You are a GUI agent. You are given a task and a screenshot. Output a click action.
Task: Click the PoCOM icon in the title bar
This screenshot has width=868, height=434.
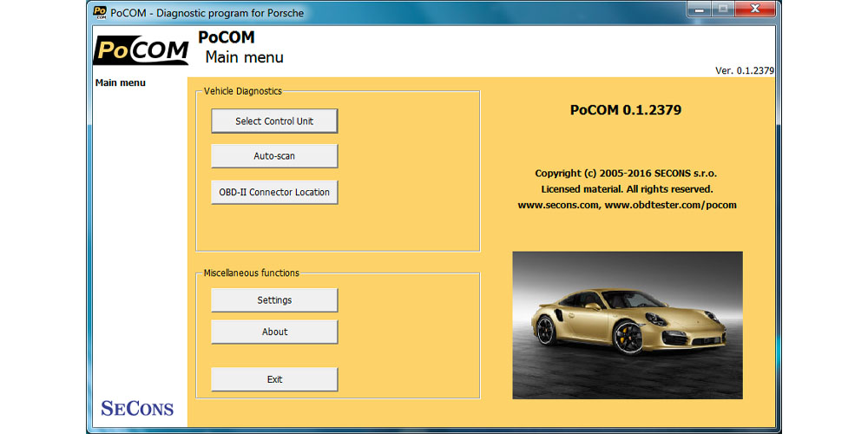click(x=100, y=11)
